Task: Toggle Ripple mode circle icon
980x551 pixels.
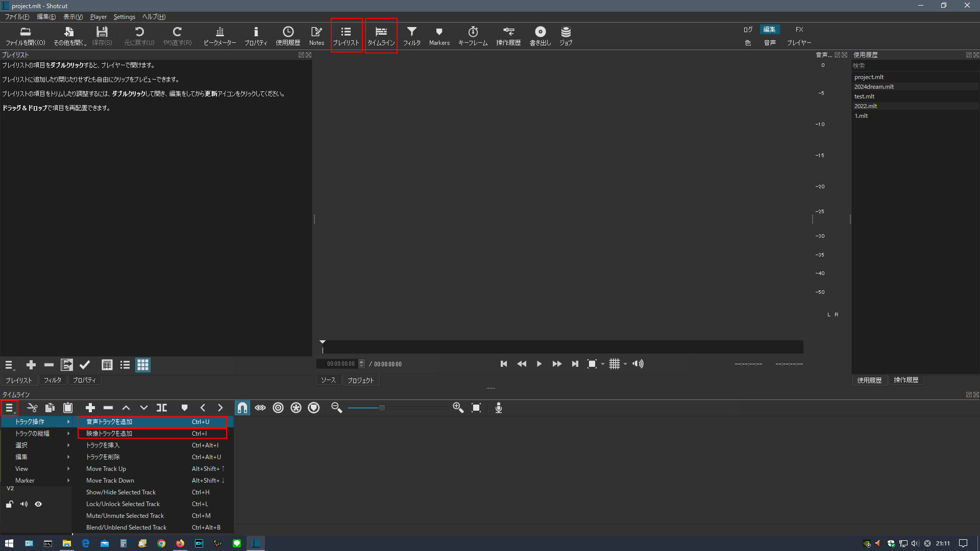Action: pyautogui.click(x=278, y=408)
